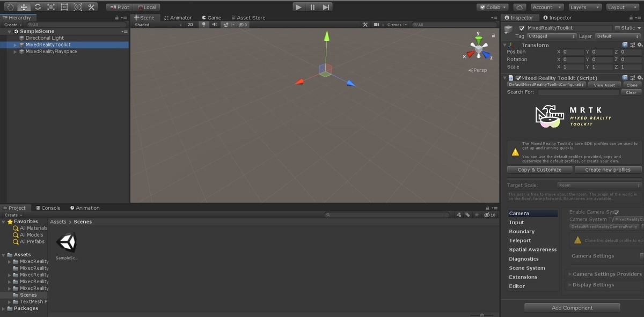Click the Project search by type icon
This screenshot has width=644, height=317.
click(459, 215)
